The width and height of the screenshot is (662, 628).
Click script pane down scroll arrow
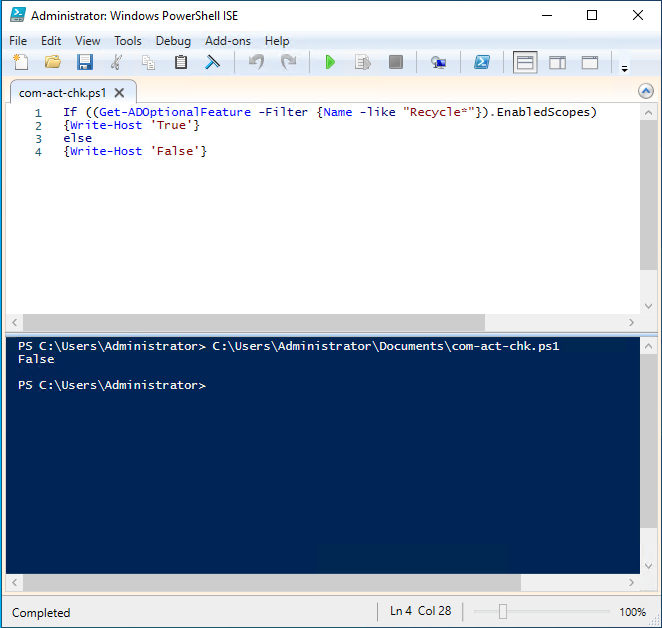(648, 306)
